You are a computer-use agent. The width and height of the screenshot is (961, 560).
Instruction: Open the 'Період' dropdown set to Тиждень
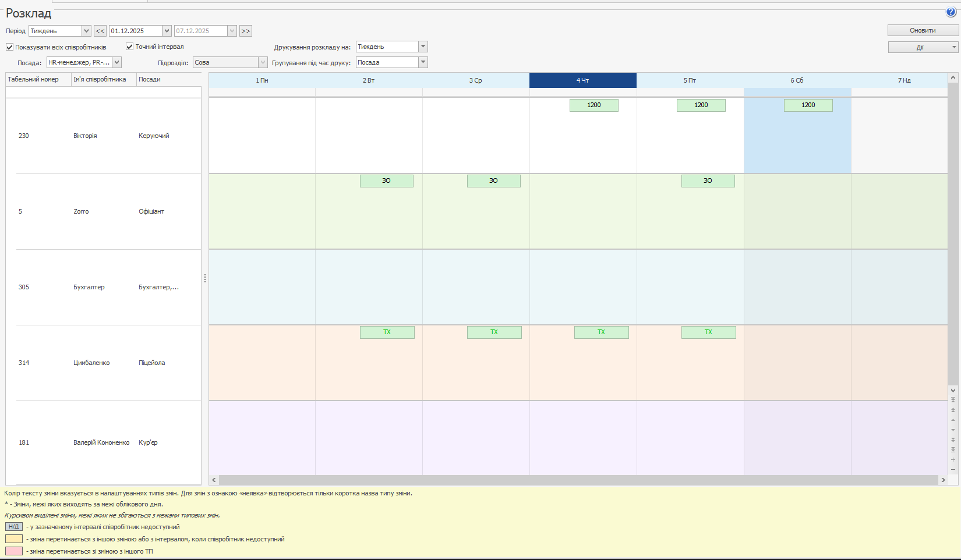coord(86,31)
